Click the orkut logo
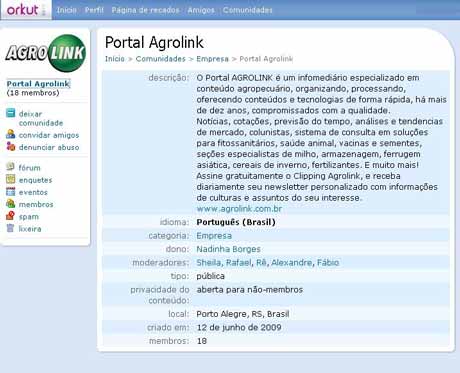460x373 pixels. (22, 10)
